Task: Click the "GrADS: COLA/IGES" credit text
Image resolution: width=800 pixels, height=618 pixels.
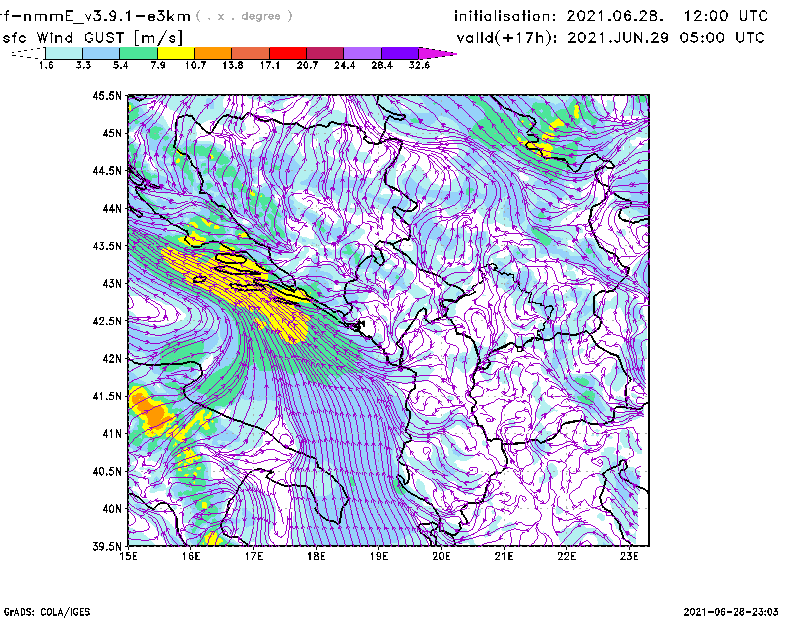Action: click(46, 612)
